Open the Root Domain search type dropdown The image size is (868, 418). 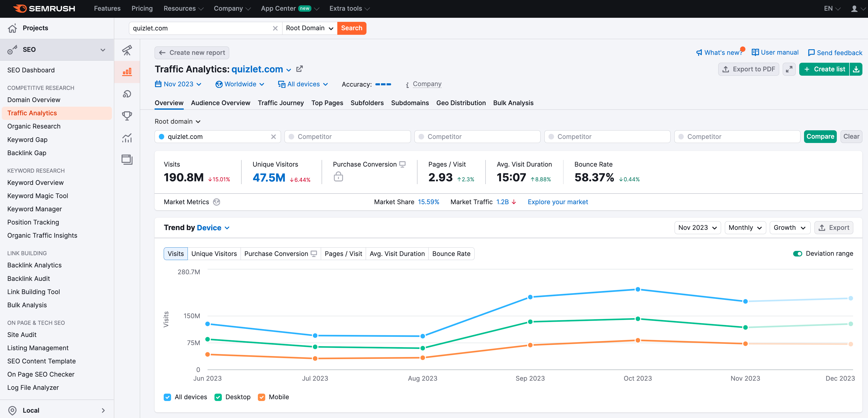coord(309,28)
